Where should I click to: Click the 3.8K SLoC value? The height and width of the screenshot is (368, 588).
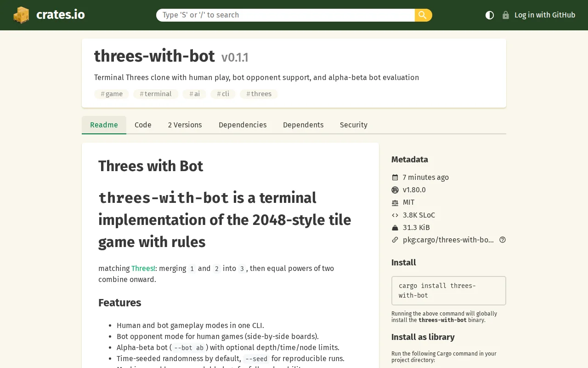[x=419, y=215]
